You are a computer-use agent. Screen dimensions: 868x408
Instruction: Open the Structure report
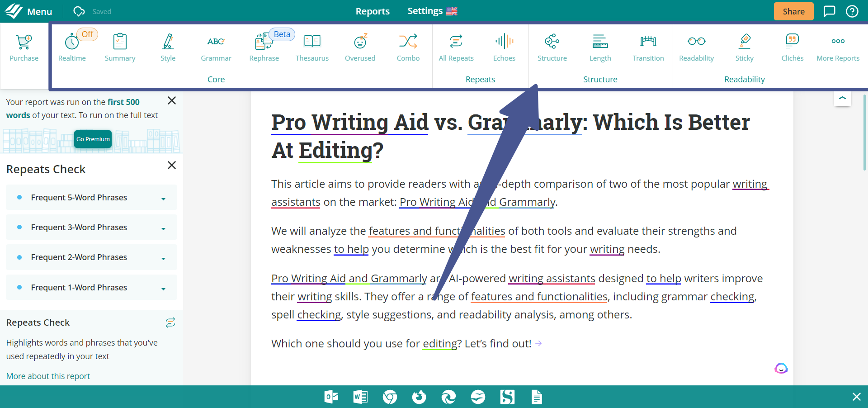pos(552,47)
